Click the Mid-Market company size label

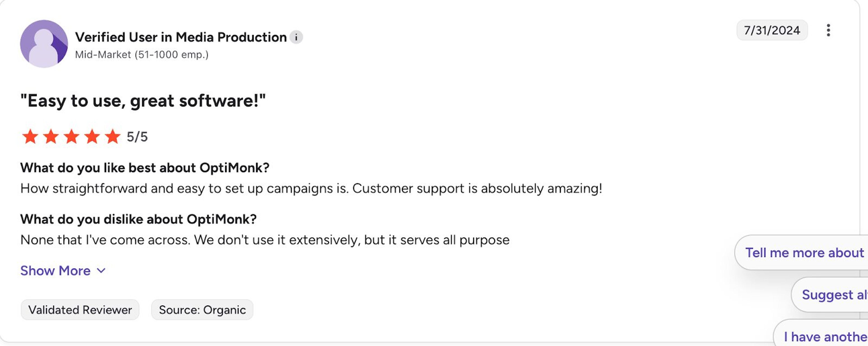pos(142,55)
